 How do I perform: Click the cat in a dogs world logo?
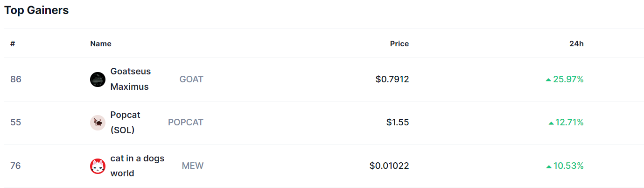coord(98,166)
